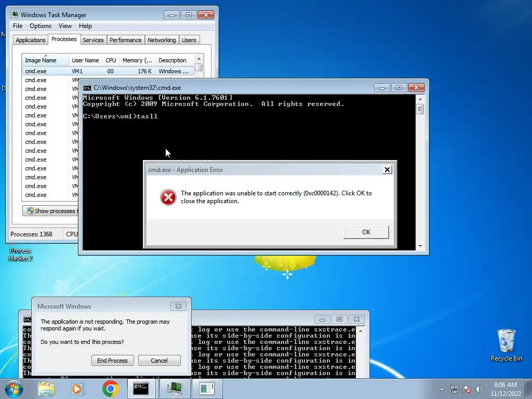Select the Processes tab
The height and width of the screenshot is (399, 532).
[64, 39]
